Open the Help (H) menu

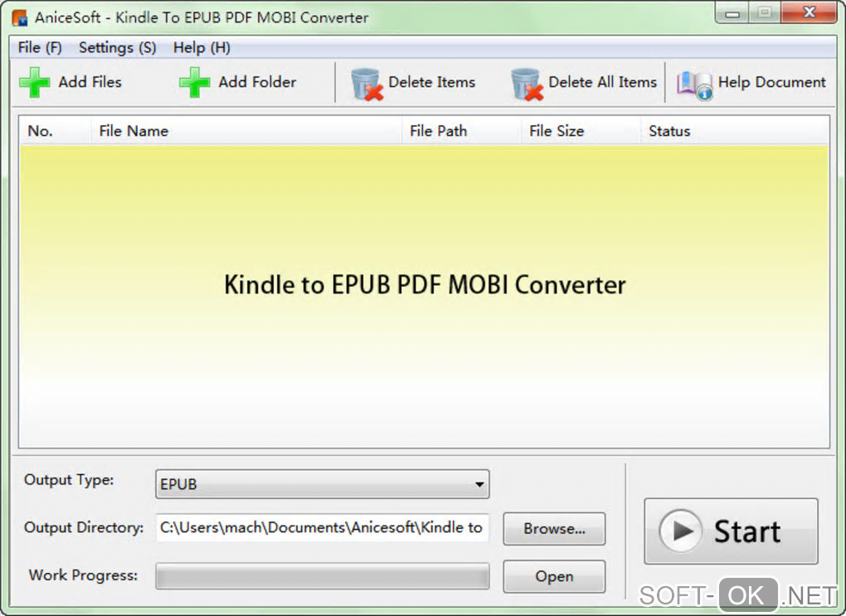[x=202, y=47]
